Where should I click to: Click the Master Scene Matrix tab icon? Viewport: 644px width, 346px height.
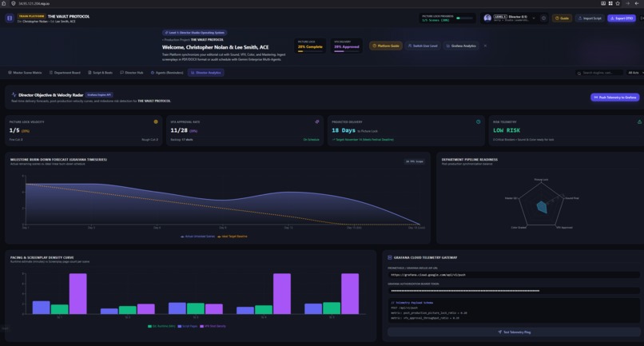coord(10,73)
